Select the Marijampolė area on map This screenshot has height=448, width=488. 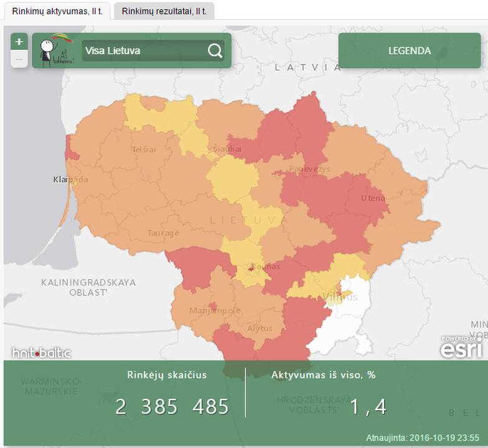click(215, 310)
